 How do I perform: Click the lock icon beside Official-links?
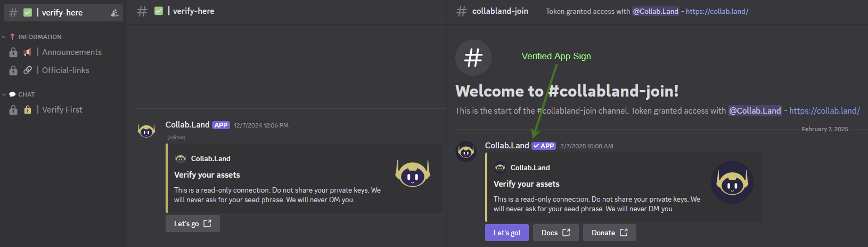point(13,70)
